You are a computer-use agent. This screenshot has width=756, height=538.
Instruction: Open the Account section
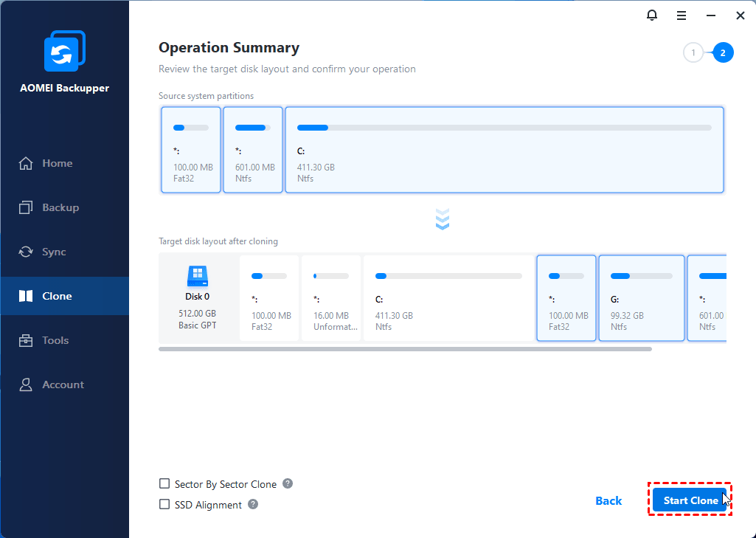click(x=65, y=384)
